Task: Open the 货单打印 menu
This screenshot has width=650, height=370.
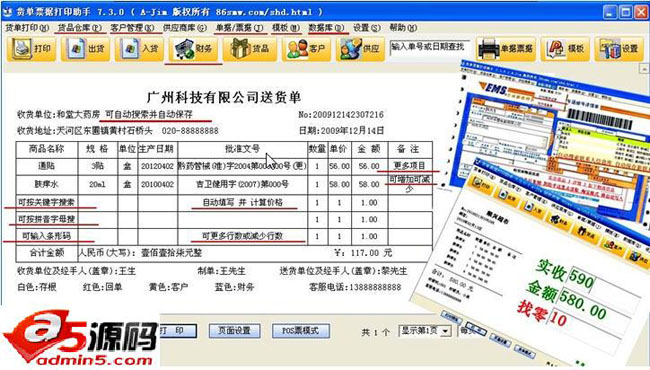Action: (x=27, y=28)
